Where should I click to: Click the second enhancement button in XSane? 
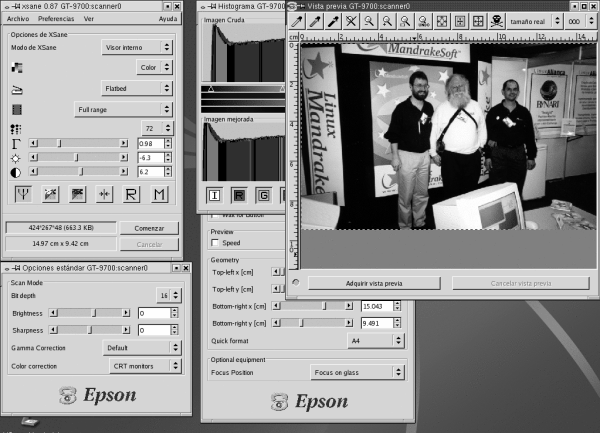[51, 194]
